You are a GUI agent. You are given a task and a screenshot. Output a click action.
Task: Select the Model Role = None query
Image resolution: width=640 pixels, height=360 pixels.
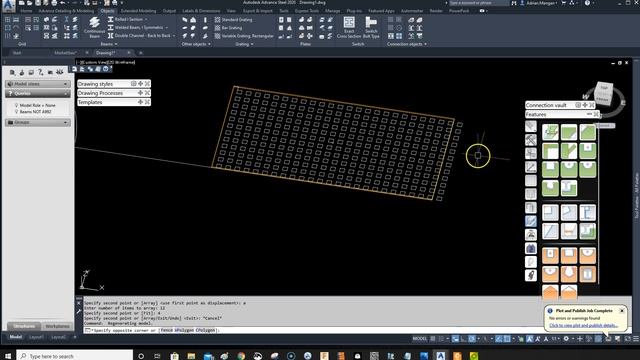[x=37, y=105]
